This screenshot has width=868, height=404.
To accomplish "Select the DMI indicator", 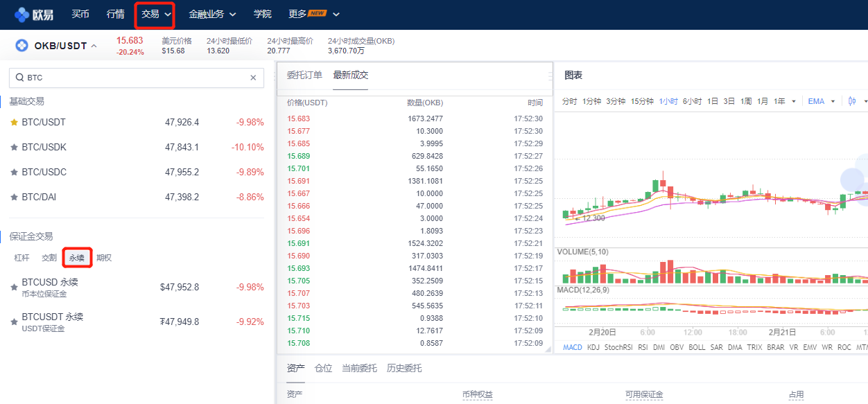I will 659,347.
